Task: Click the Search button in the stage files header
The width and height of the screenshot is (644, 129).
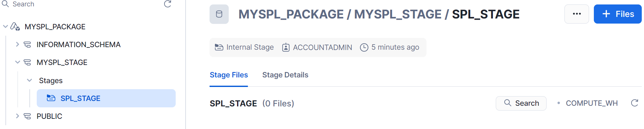Action: pyautogui.click(x=521, y=103)
